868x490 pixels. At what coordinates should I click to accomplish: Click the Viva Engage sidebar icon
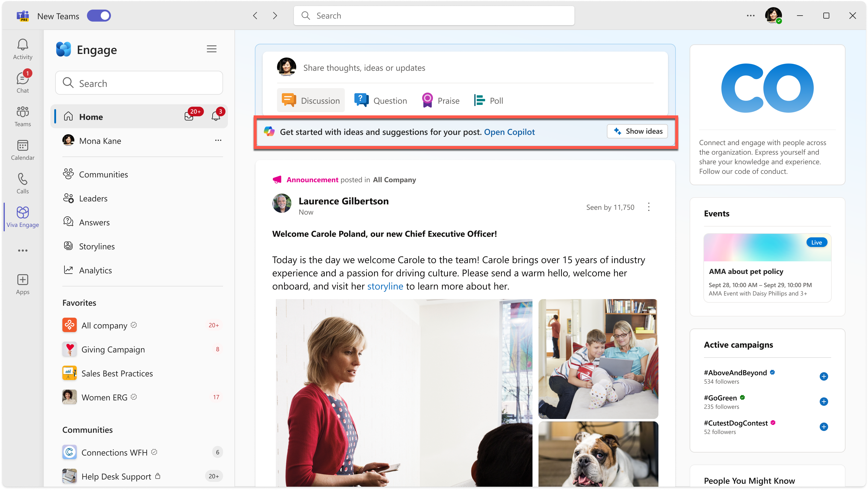pos(23,216)
